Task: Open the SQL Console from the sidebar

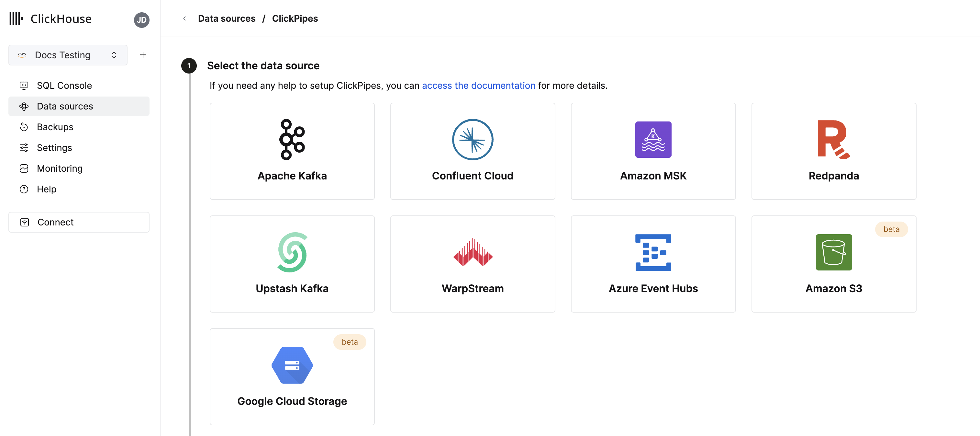Action: [x=64, y=85]
